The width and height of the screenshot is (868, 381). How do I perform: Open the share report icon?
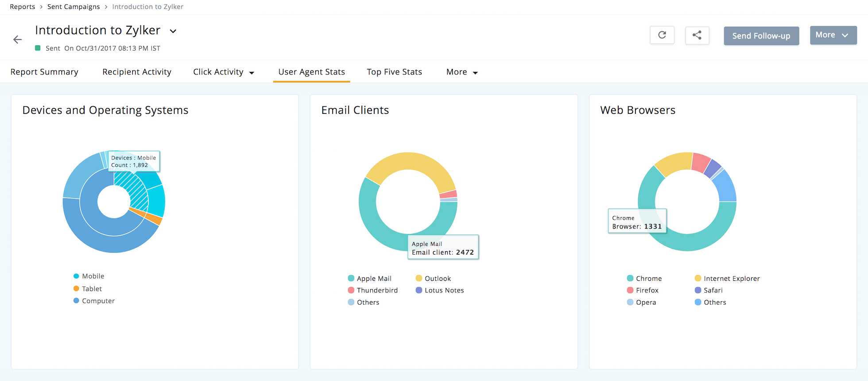point(697,35)
